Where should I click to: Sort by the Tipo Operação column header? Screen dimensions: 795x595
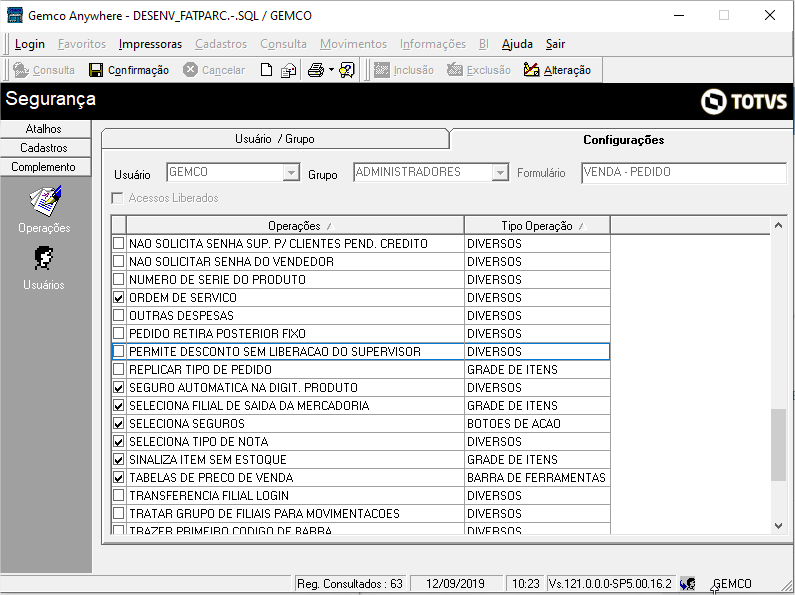(537, 226)
